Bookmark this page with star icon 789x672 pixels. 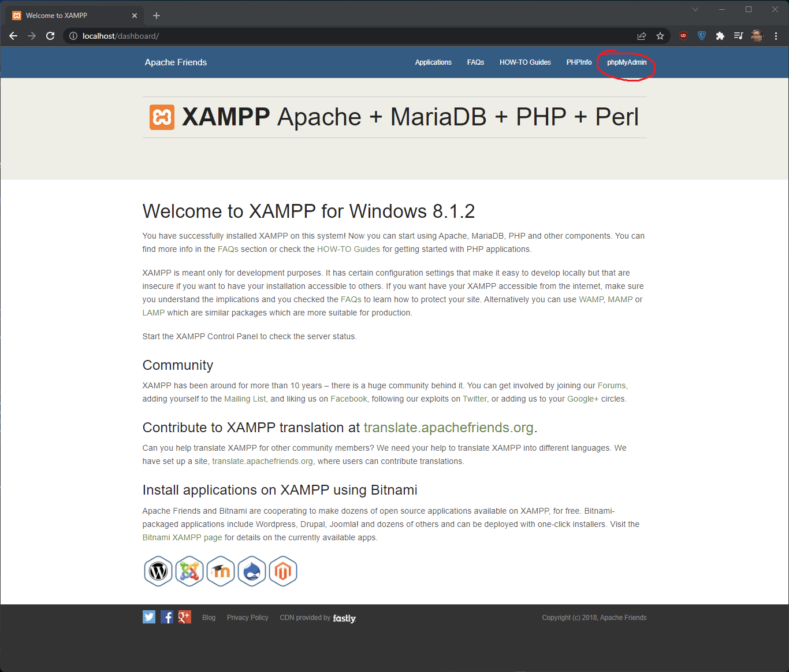660,36
